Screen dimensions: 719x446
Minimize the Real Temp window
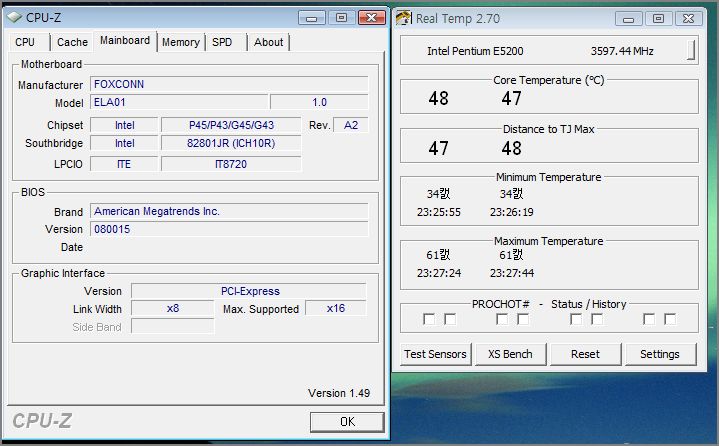628,19
